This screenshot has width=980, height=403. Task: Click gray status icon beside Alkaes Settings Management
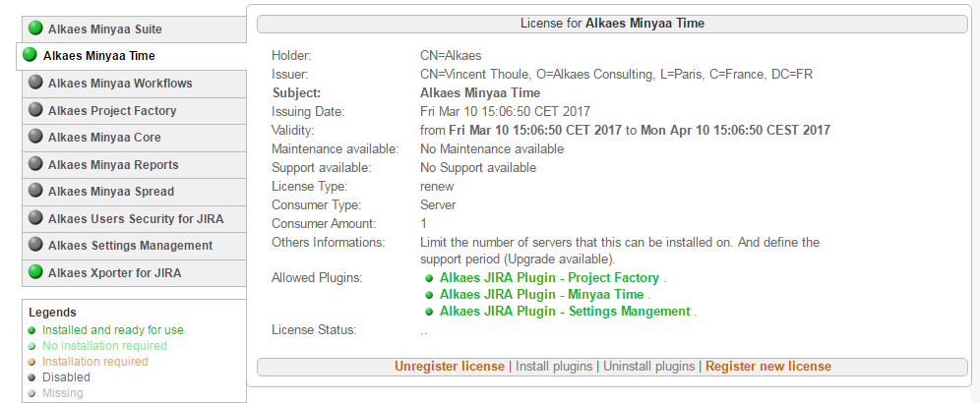tap(36, 246)
